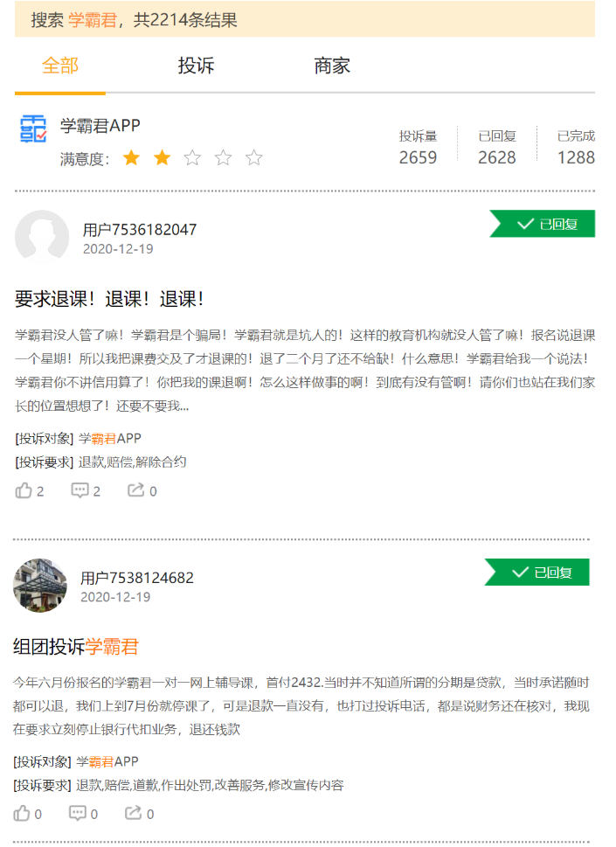Click the date under 用户7538124682
Screen dimensions: 616x847
pos(115,597)
